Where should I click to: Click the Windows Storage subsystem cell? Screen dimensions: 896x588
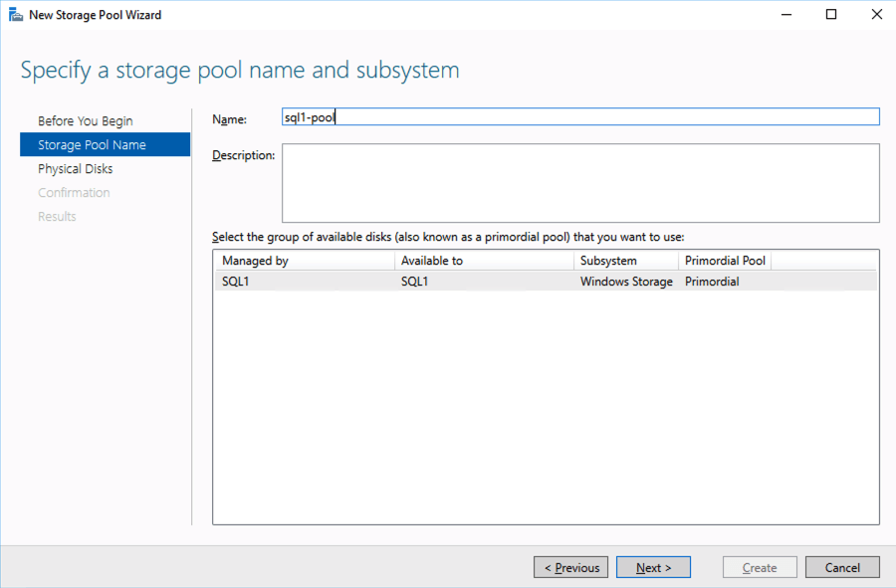tap(626, 282)
